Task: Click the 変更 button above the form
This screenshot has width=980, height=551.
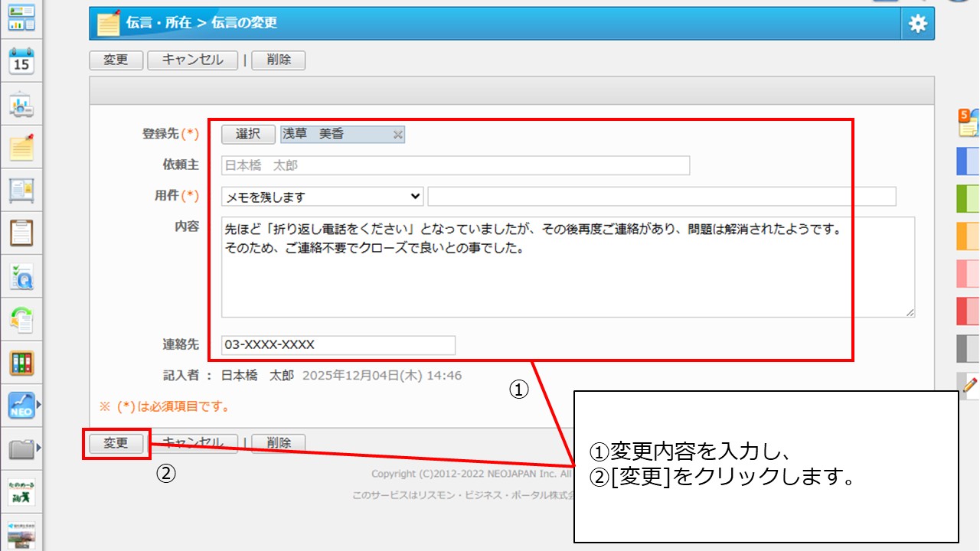Action: pyautogui.click(x=116, y=60)
